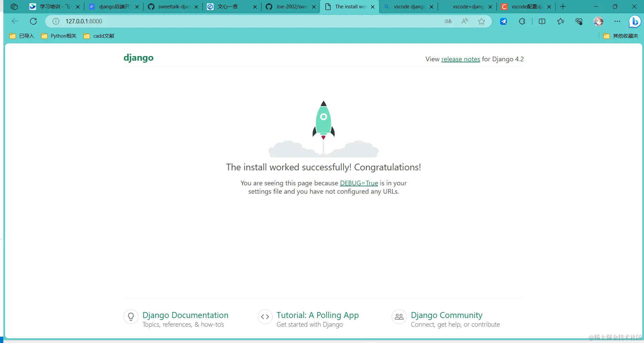Open the cadd文献 bookmarks folder
The width and height of the screenshot is (644, 343).
(x=99, y=36)
